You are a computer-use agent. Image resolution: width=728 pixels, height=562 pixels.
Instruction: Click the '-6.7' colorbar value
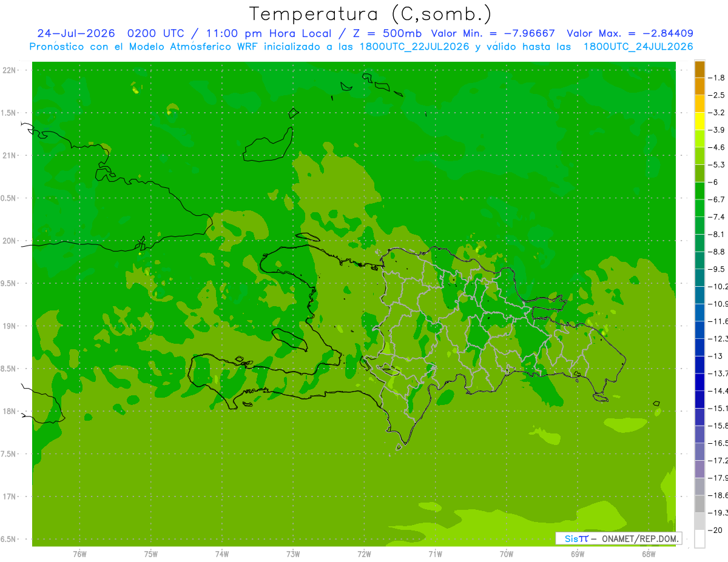(x=718, y=199)
